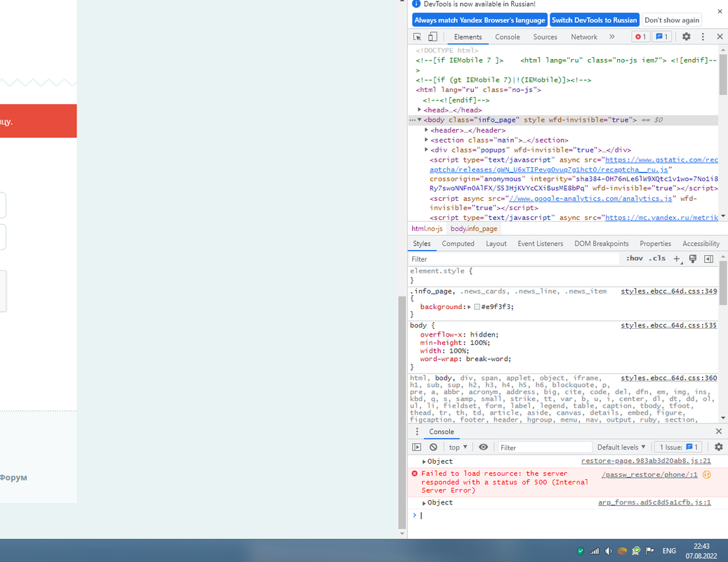Focus the Styles filter input
Viewport: 728px width, 562px height.
pyautogui.click(x=514, y=259)
